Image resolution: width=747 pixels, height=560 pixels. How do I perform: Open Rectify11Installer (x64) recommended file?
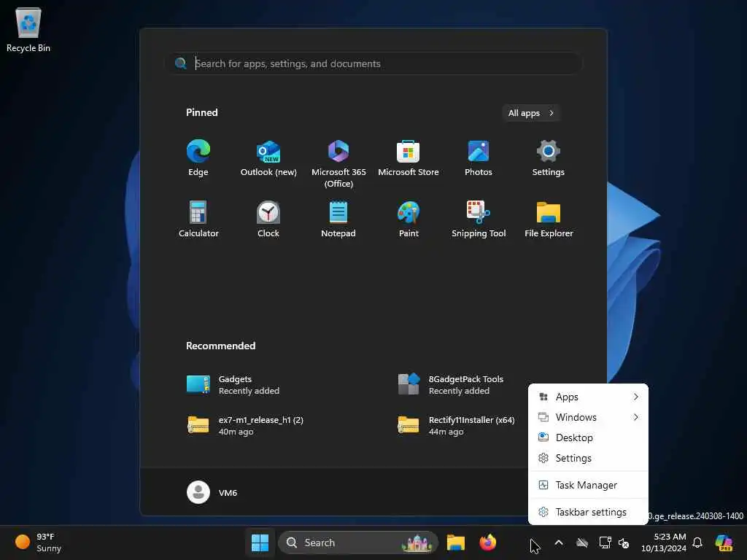coord(457,426)
